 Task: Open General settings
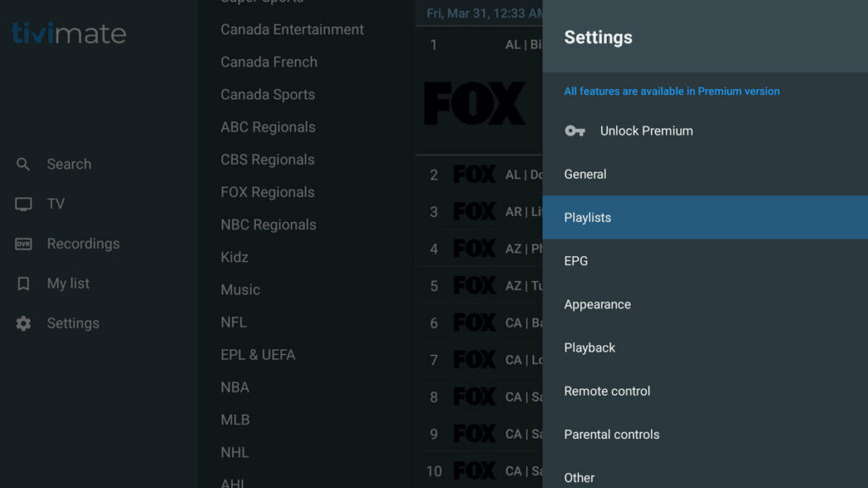pyautogui.click(x=585, y=175)
